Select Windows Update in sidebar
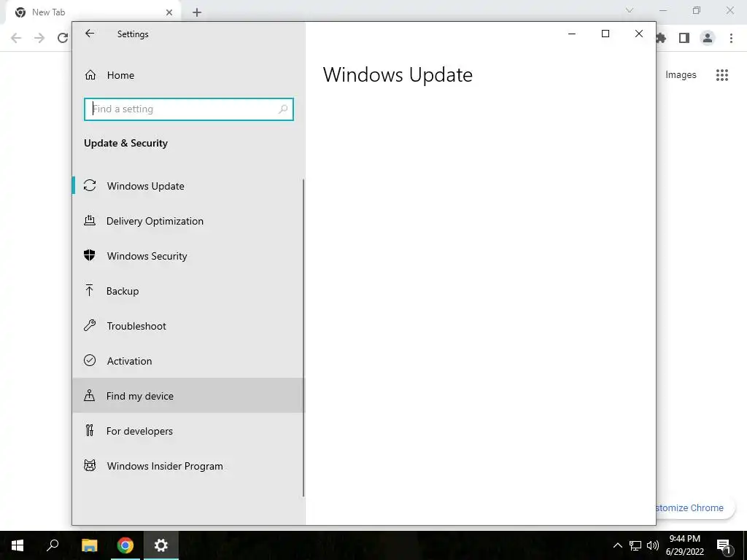 pyautogui.click(x=188, y=186)
